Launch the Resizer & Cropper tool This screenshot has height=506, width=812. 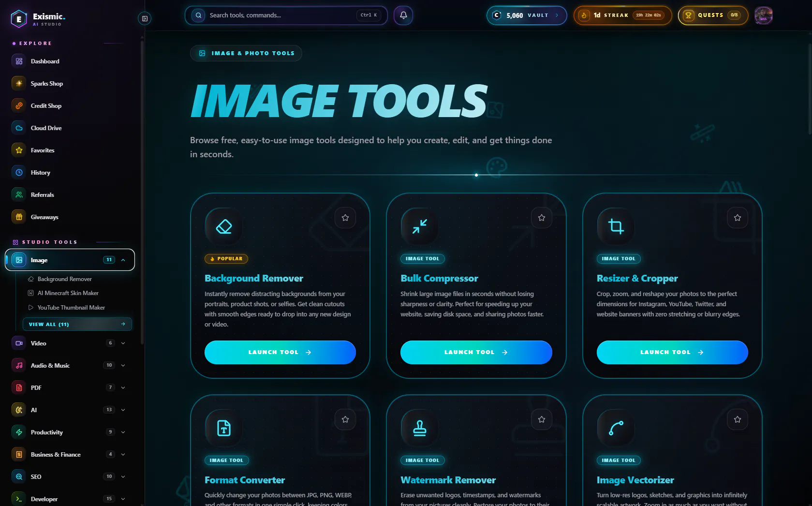click(x=672, y=352)
